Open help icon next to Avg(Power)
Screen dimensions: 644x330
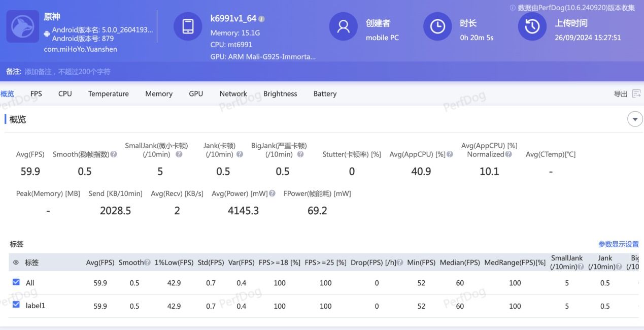272,193
